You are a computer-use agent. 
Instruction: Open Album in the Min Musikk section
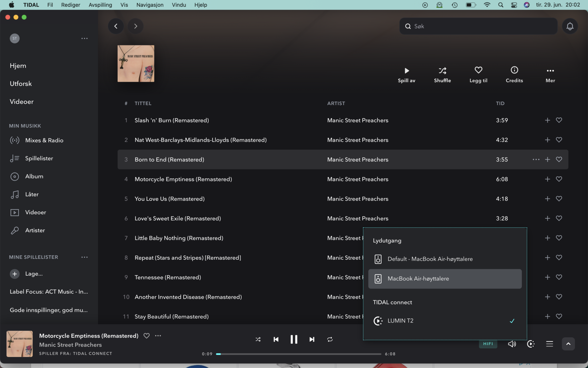point(27,177)
